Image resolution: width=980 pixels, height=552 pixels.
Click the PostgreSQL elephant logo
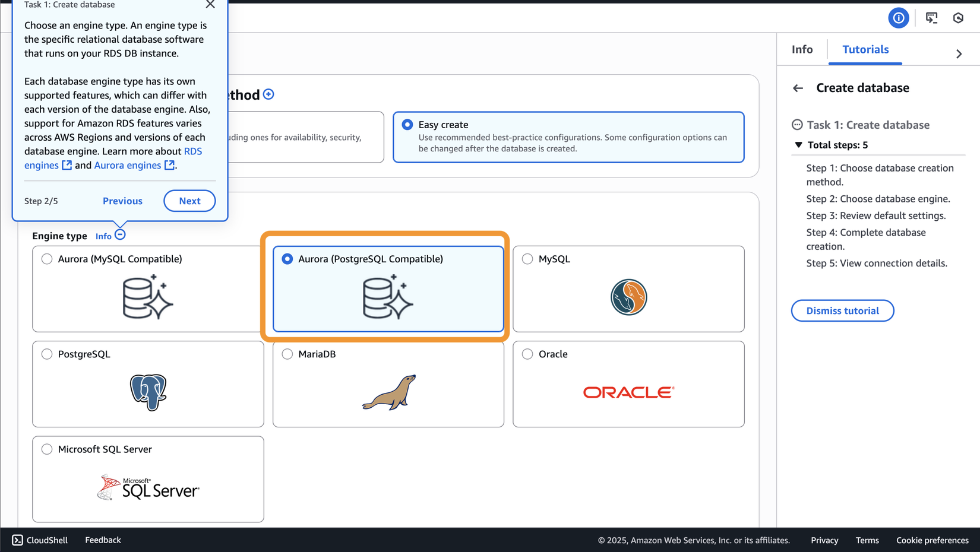(148, 392)
